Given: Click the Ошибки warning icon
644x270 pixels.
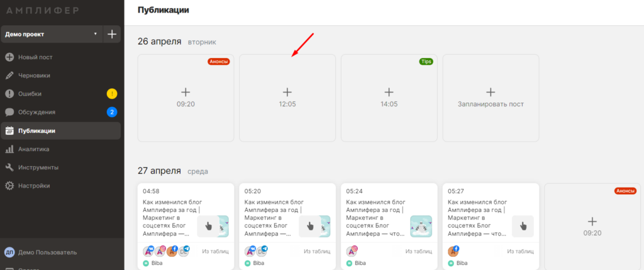Looking at the screenshot, I should click(x=9, y=94).
